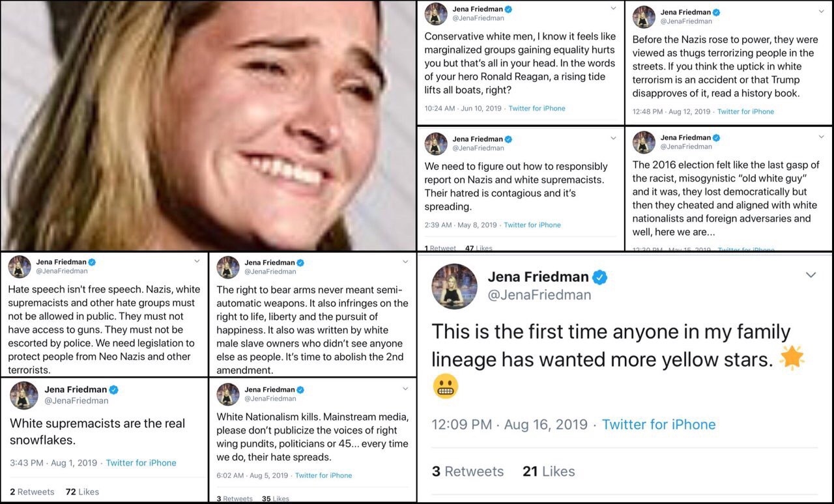Viewport: 834px width, 504px height.
Task: Click avatar on 'Conservative white men' tweet
Action: (436, 14)
